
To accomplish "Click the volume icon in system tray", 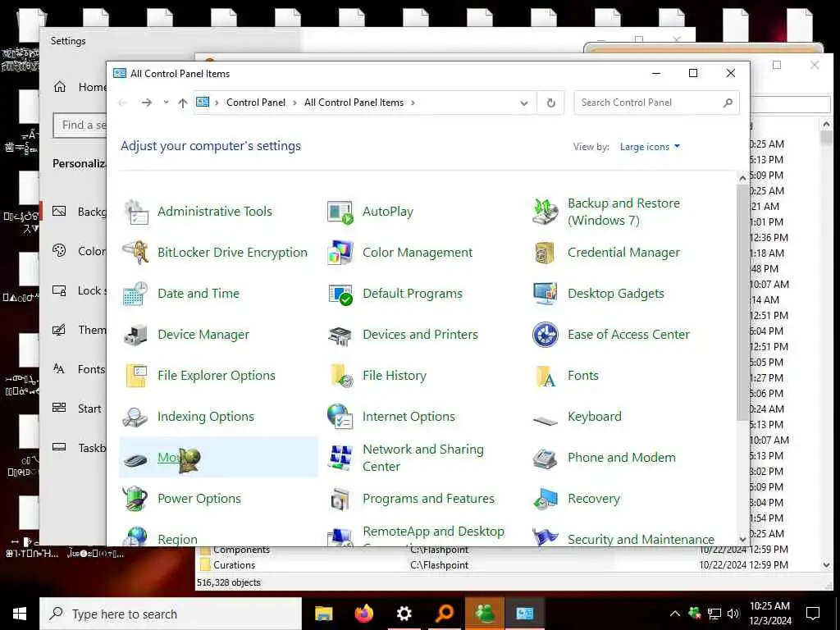I will [733, 614].
